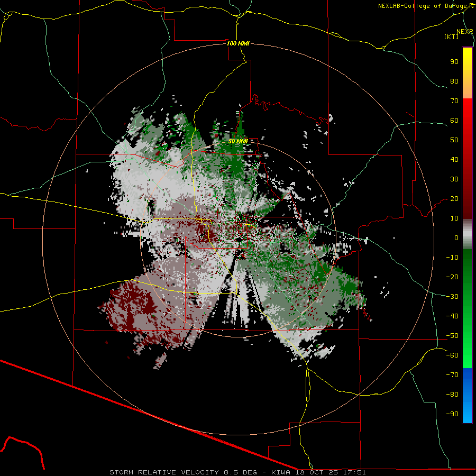Click the 30 value on velocity scale

[454, 179]
